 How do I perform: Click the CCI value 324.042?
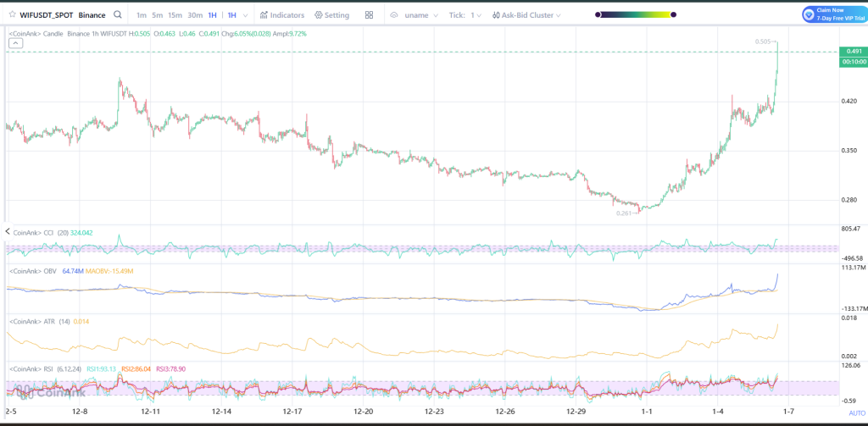point(81,233)
